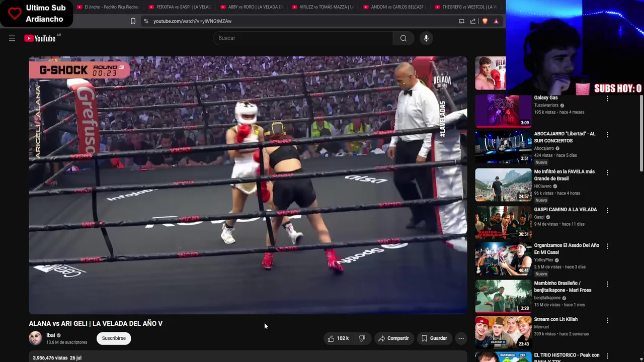Click the cast/screen icon in address bar

pos(461,21)
